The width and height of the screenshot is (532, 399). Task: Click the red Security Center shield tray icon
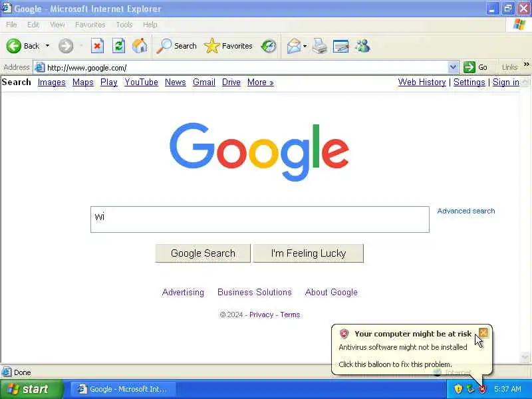click(482, 389)
